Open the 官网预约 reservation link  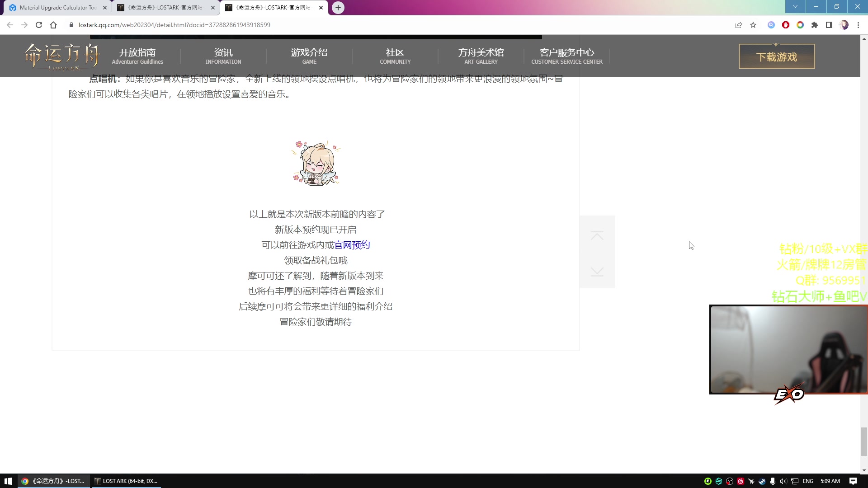tap(353, 244)
